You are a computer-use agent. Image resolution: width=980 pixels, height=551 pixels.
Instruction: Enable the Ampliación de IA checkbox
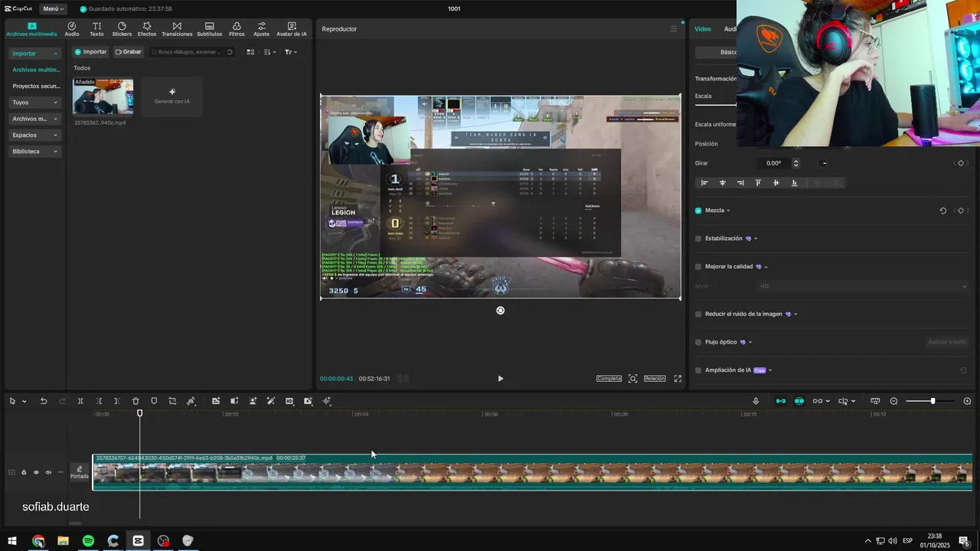[x=698, y=370]
